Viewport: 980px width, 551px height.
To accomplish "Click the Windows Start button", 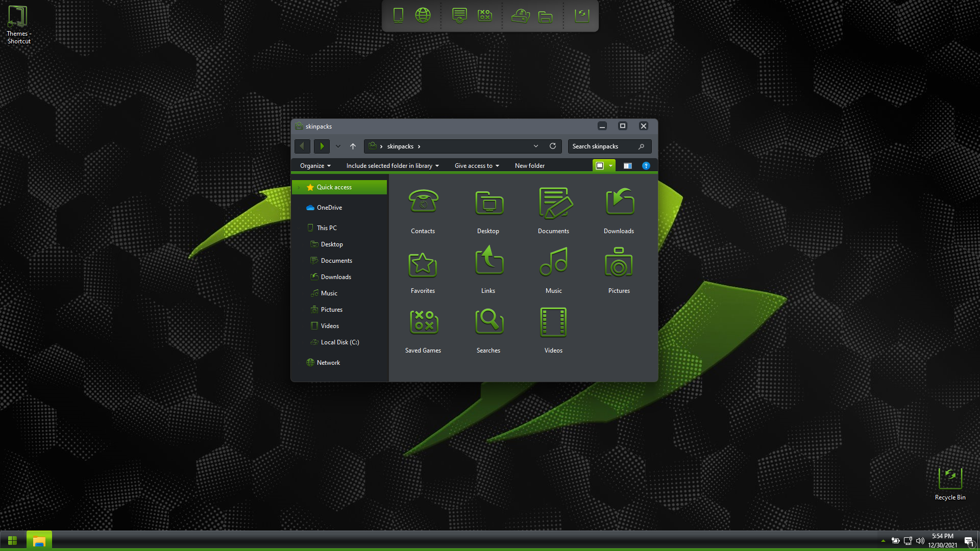I will [x=13, y=540].
